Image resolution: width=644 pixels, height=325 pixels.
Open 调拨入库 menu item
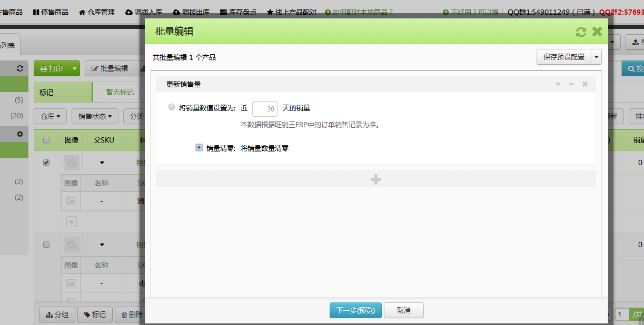144,12
